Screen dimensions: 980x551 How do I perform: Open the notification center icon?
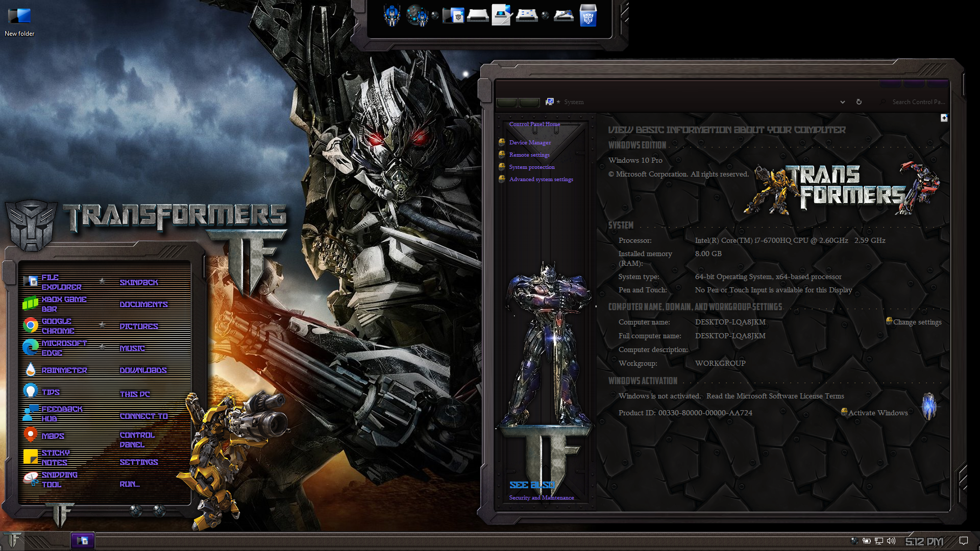click(964, 541)
